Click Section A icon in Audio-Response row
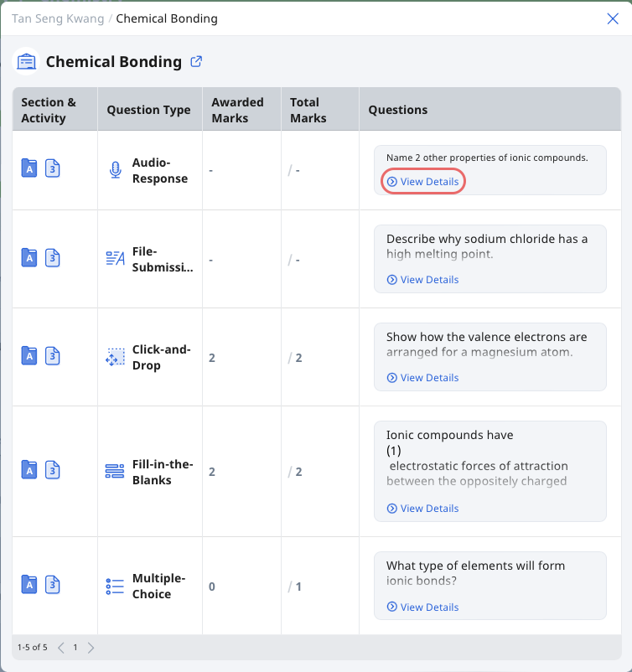The height and width of the screenshot is (672, 632). 29,168
